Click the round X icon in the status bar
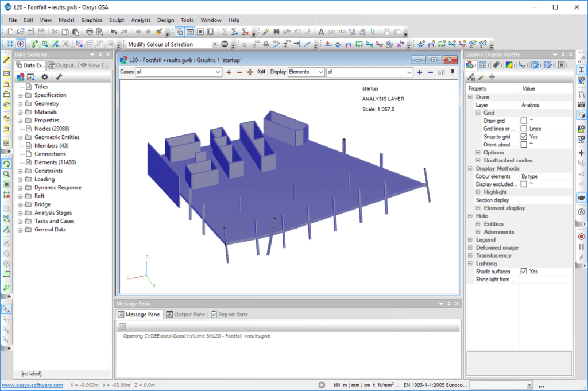The width and height of the screenshot is (588, 391). (322, 385)
